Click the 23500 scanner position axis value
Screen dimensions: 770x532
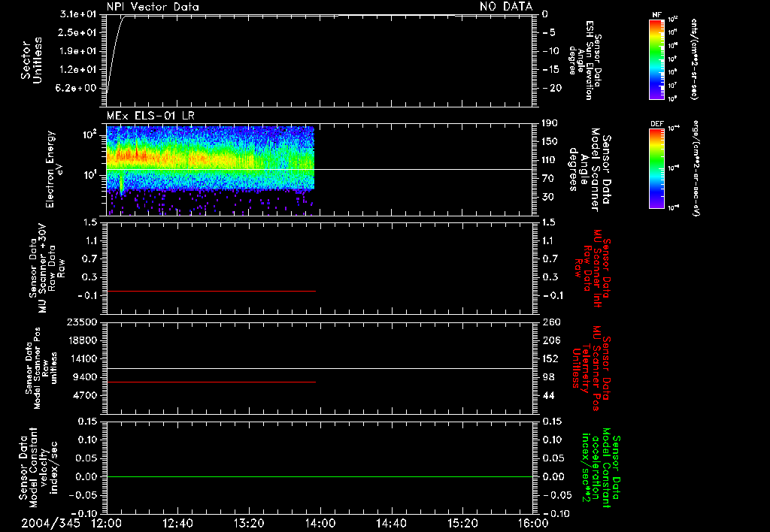tap(81, 322)
